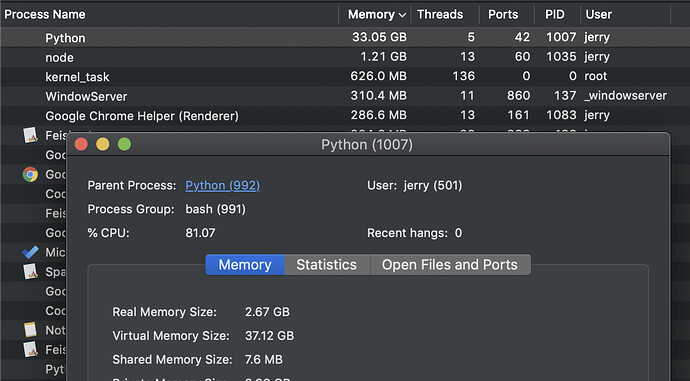Open the Open Files and Ports tab
Screen dimensions: 690x381
click(x=450, y=264)
